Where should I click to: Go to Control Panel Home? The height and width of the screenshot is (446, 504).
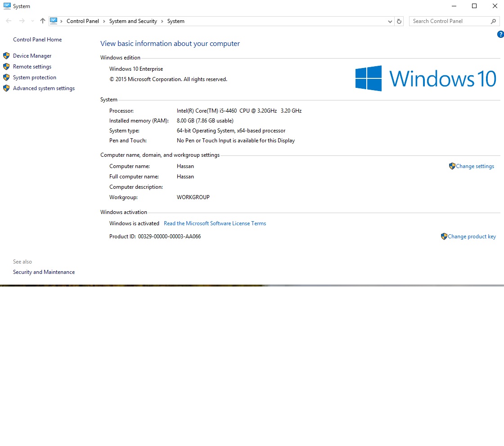pyautogui.click(x=37, y=40)
